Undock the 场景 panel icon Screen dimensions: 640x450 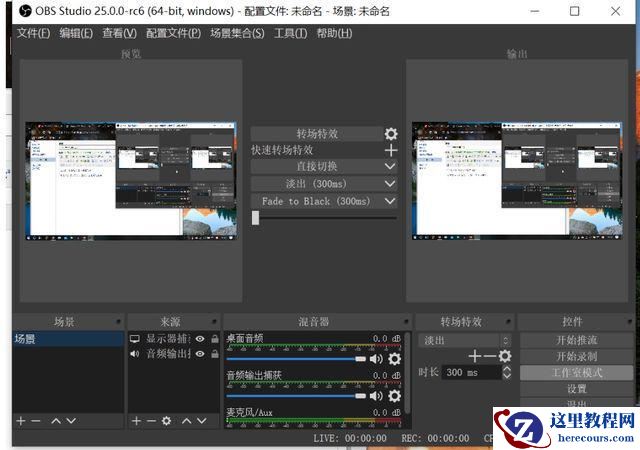pos(119,321)
